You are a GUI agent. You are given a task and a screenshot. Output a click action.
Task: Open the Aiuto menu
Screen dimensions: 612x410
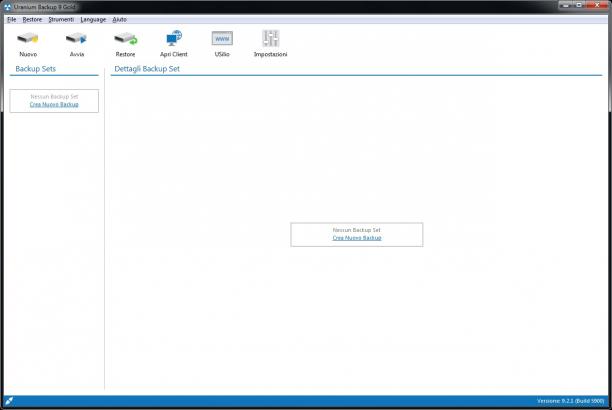[119, 20]
